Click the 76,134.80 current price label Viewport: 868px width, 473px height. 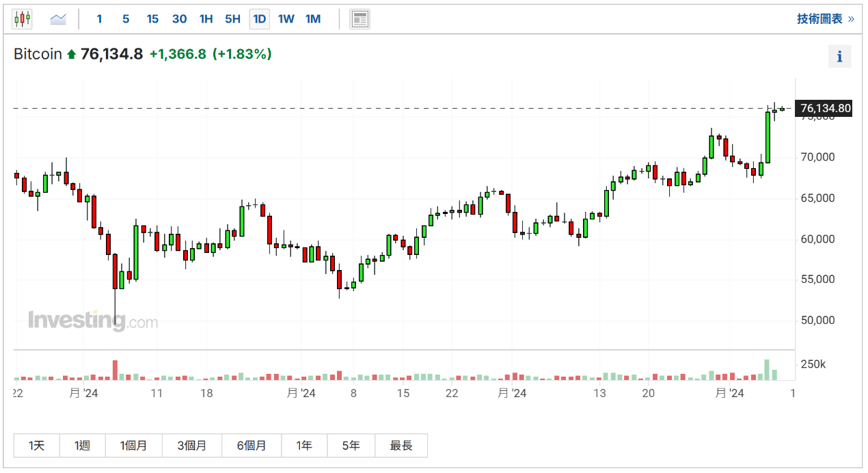click(x=825, y=108)
